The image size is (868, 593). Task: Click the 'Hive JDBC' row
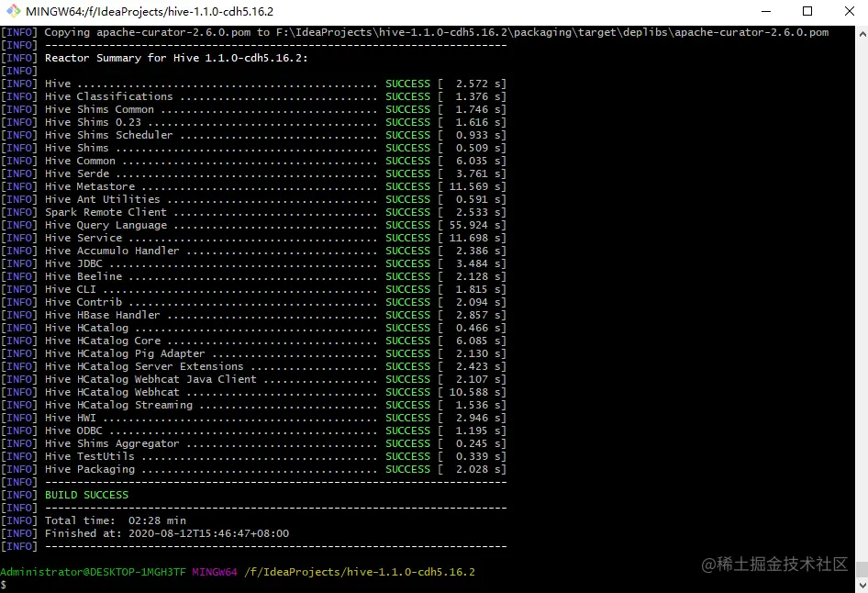pos(253,263)
